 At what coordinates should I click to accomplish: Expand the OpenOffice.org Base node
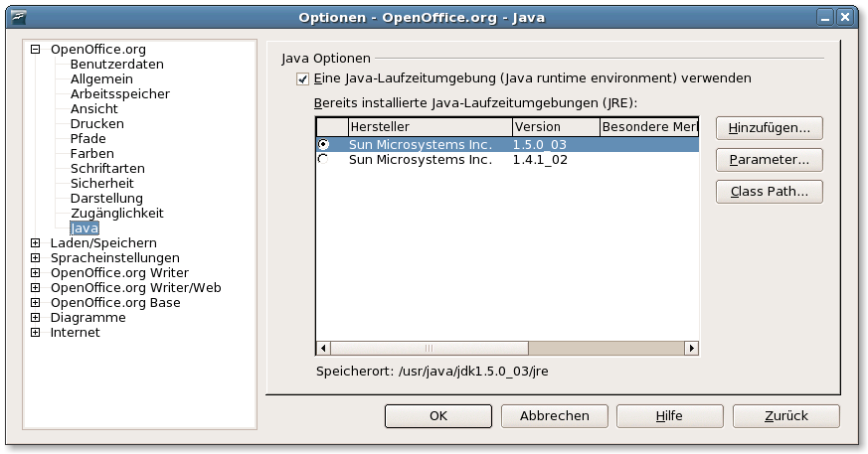36,302
